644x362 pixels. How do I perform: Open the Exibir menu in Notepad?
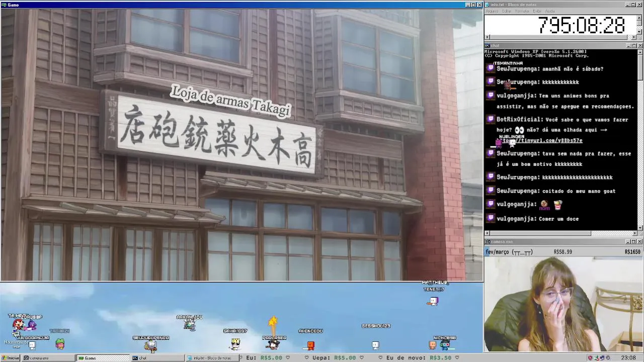coord(537,11)
